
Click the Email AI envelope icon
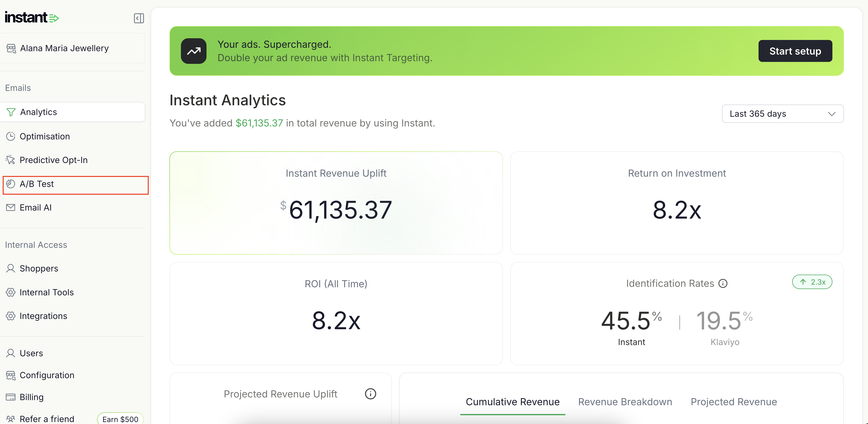pyautogui.click(x=11, y=207)
